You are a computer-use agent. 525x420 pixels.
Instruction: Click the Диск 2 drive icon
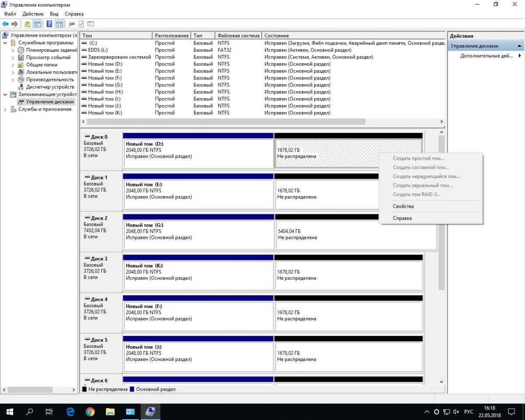pos(87,218)
